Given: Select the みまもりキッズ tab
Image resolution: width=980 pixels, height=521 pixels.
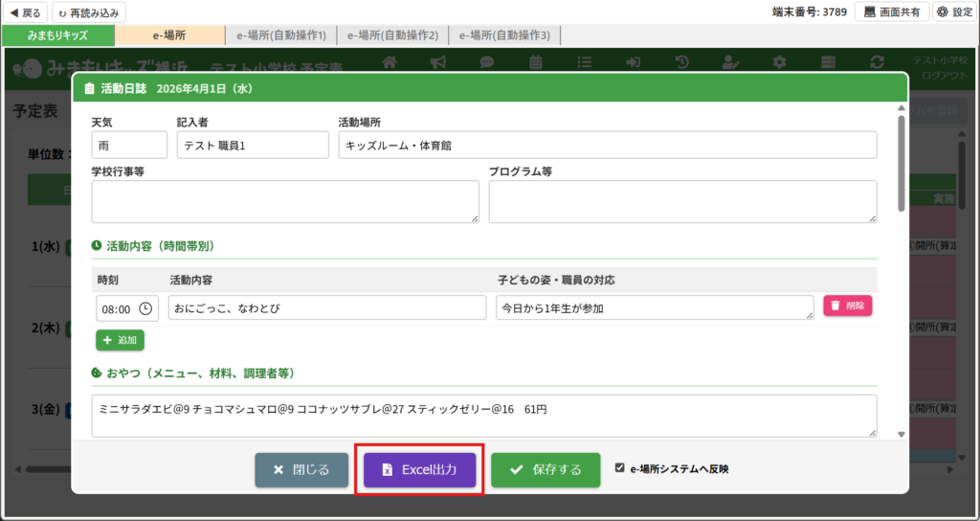Looking at the screenshot, I should (57, 35).
